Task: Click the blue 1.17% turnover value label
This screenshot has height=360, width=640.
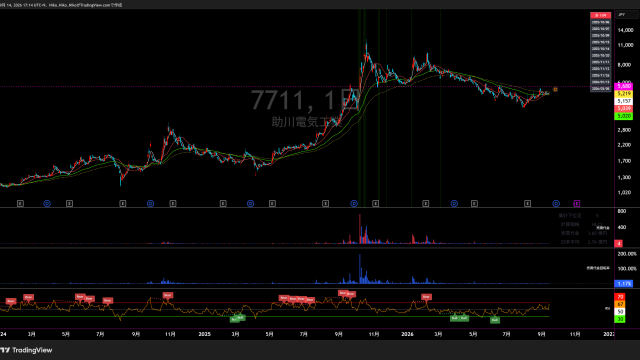Action: click(624, 283)
